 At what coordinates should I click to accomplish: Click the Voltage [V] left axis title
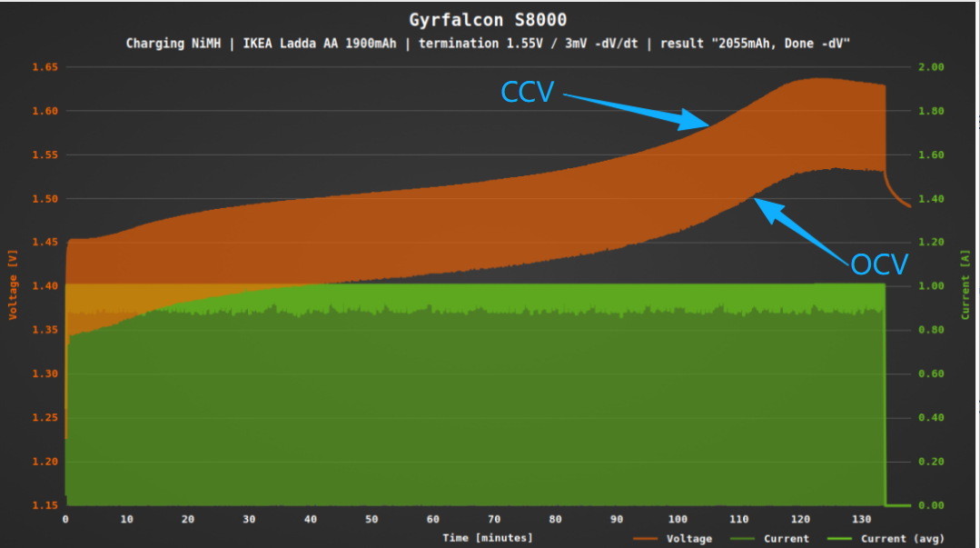(14, 286)
